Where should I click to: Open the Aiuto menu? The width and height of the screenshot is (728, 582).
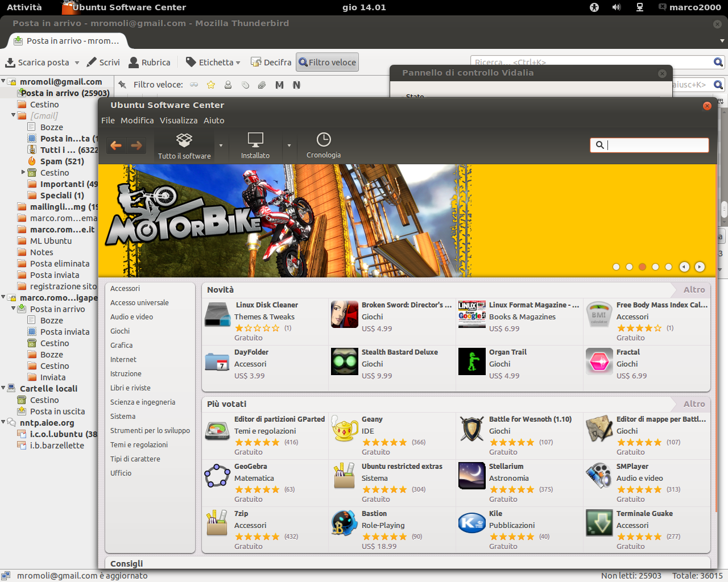point(214,120)
